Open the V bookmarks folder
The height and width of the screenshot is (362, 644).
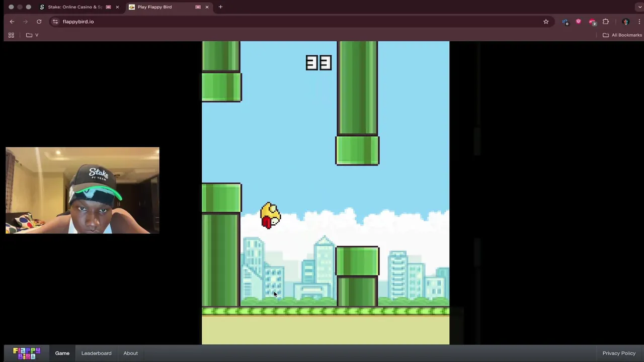(x=32, y=35)
